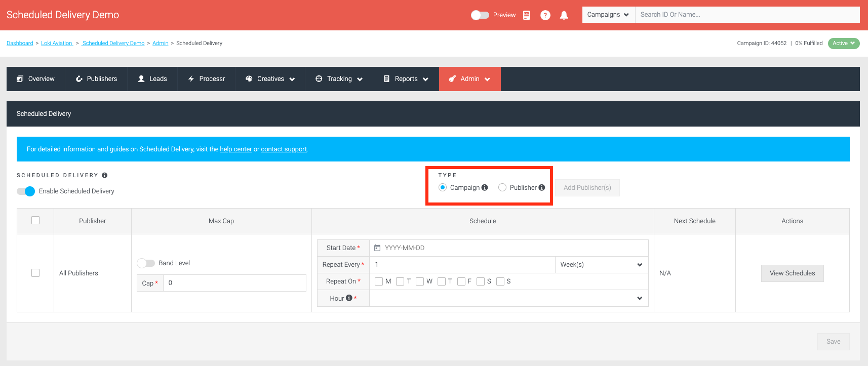
Task: Open the Active campaign status dropdown
Action: [x=844, y=44]
